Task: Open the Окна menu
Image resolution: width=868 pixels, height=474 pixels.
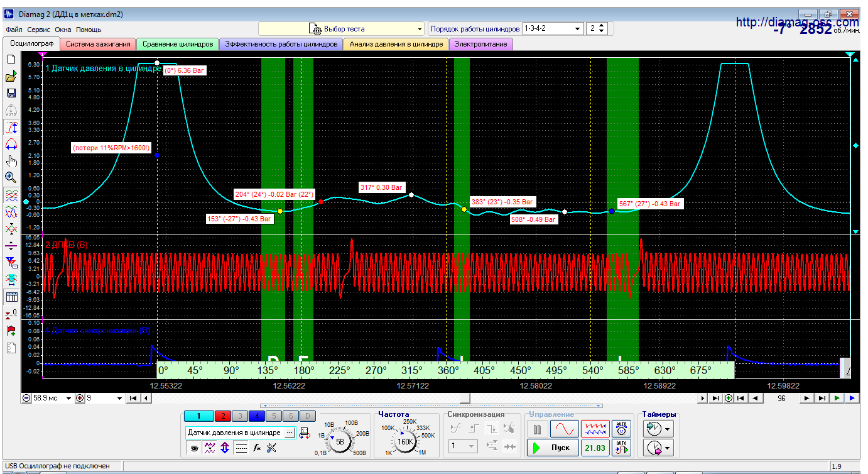Action: click(x=63, y=30)
